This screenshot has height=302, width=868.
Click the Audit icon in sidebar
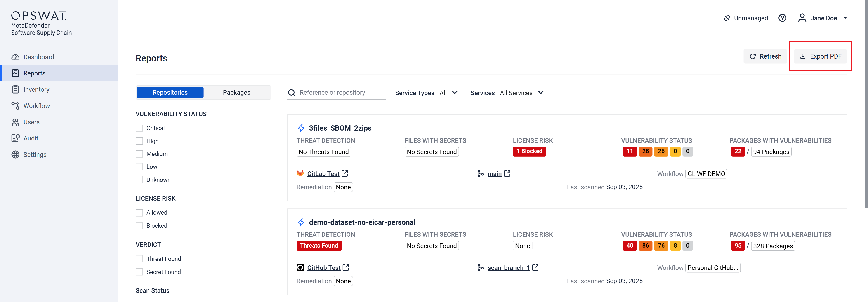15,138
